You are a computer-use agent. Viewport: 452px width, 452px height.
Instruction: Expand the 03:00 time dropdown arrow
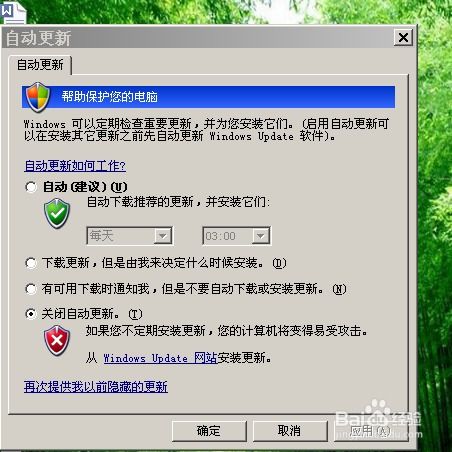[261, 236]
